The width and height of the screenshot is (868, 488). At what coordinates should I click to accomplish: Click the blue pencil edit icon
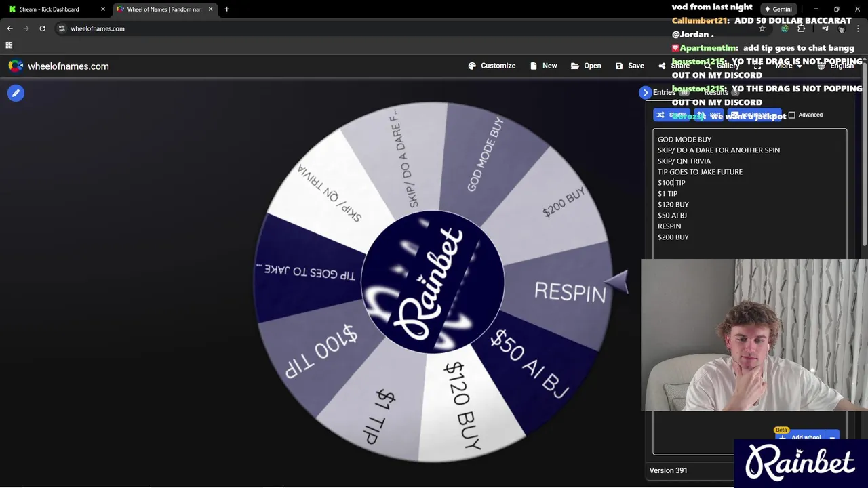click(16, 93)
